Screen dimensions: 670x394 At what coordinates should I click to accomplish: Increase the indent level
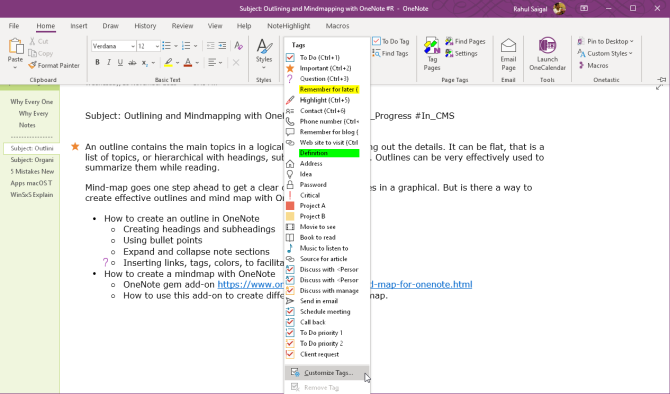[222, 46]
